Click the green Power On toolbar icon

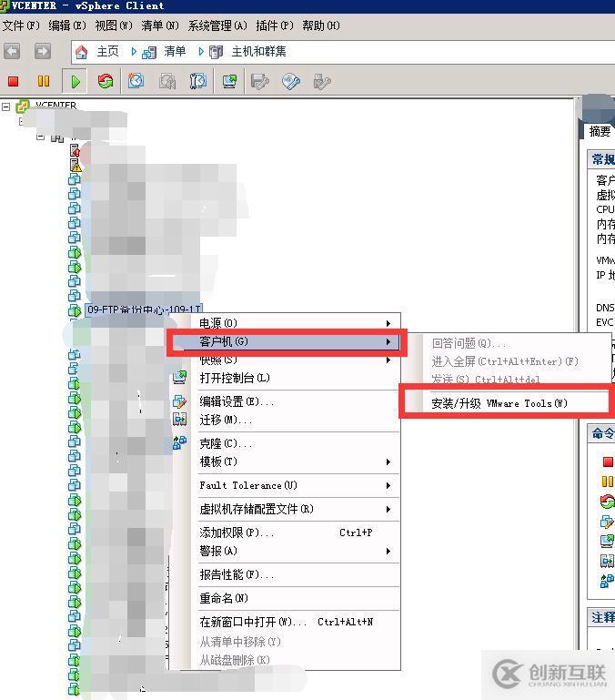[x=76, y=82]
